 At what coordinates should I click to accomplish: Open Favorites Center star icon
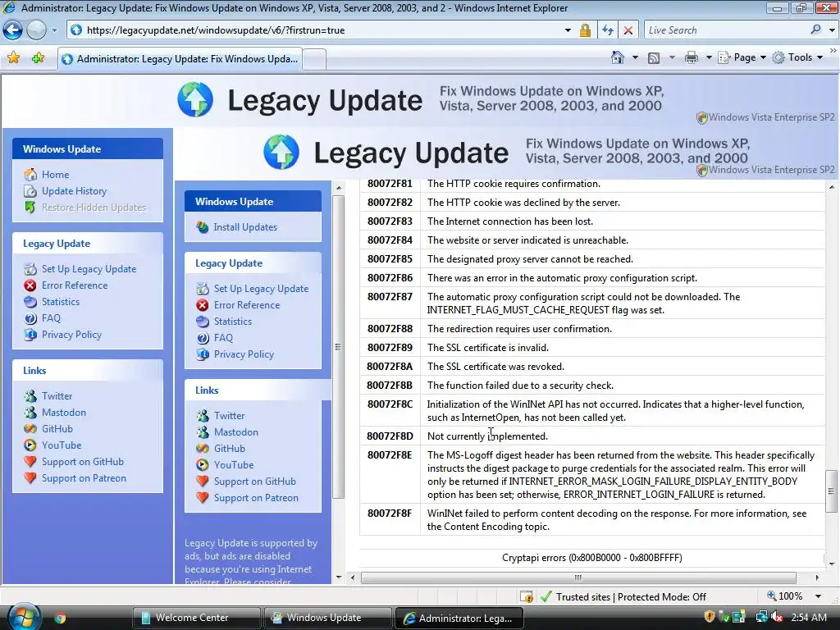pyautogui.click(x=13, y=57)
